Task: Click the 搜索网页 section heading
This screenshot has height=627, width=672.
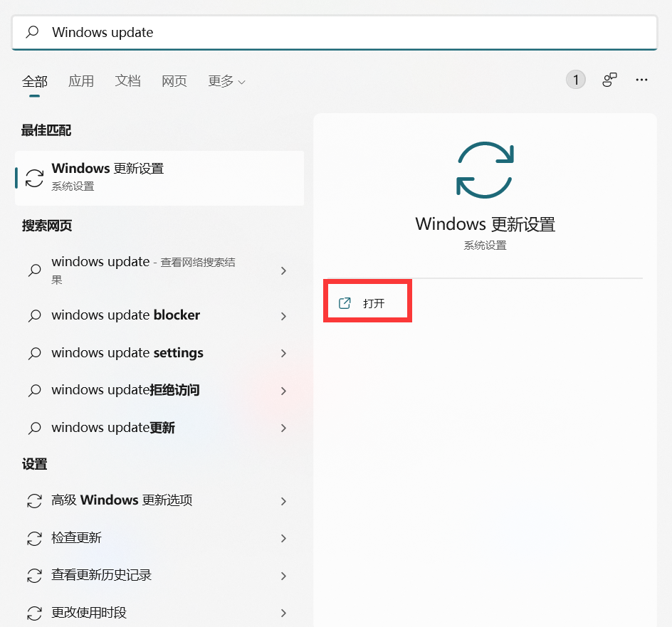Action: (47, 226)
